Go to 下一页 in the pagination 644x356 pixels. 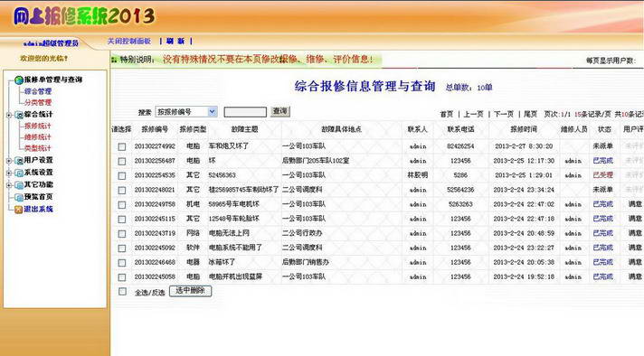504,114
